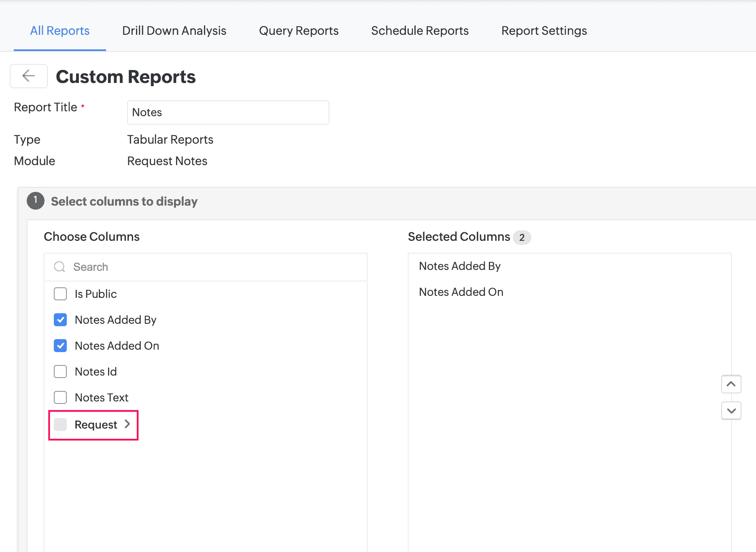Disable the Notes Added On checkbox

(60, 346)
